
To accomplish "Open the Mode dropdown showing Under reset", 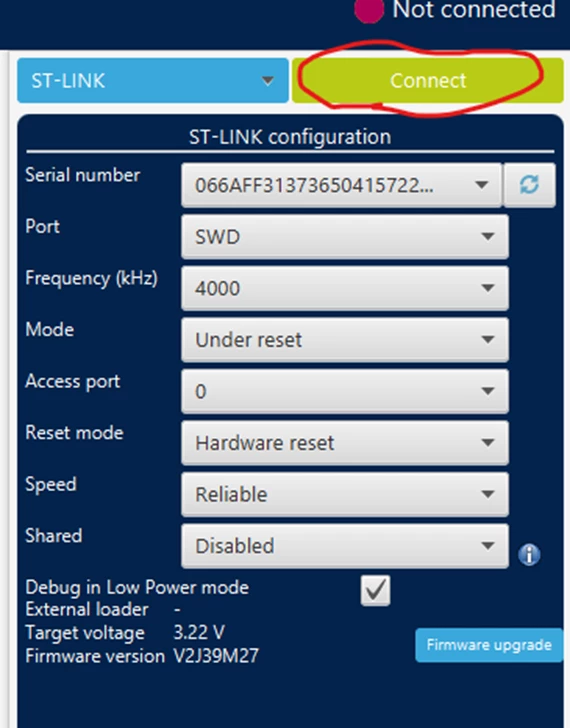I will pos(345,339).
